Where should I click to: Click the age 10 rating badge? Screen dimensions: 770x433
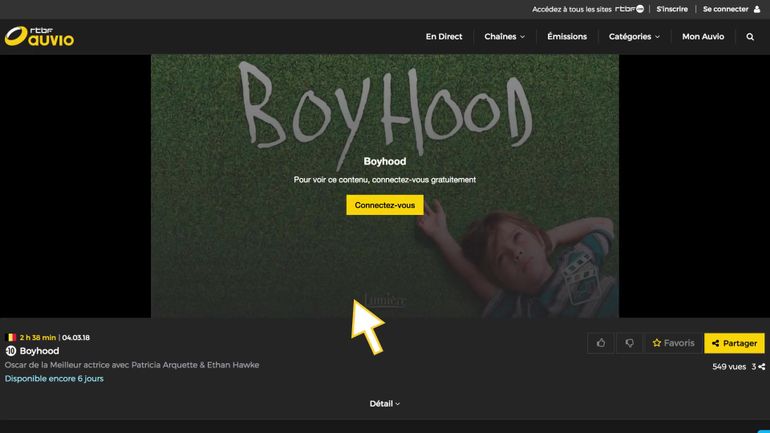(11, 351)
